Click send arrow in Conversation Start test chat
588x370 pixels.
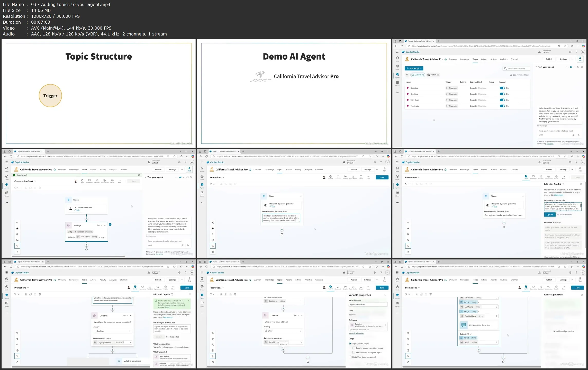[x=188, y=245]
